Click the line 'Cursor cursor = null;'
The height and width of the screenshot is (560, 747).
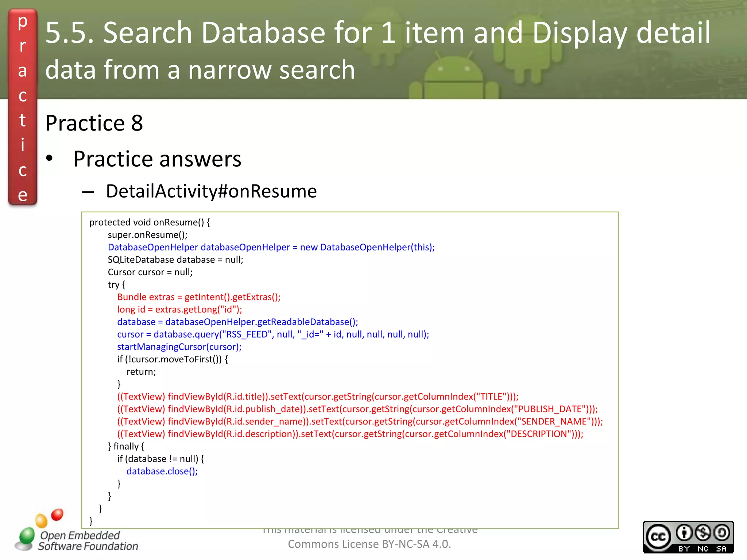(x=150, y=272)
